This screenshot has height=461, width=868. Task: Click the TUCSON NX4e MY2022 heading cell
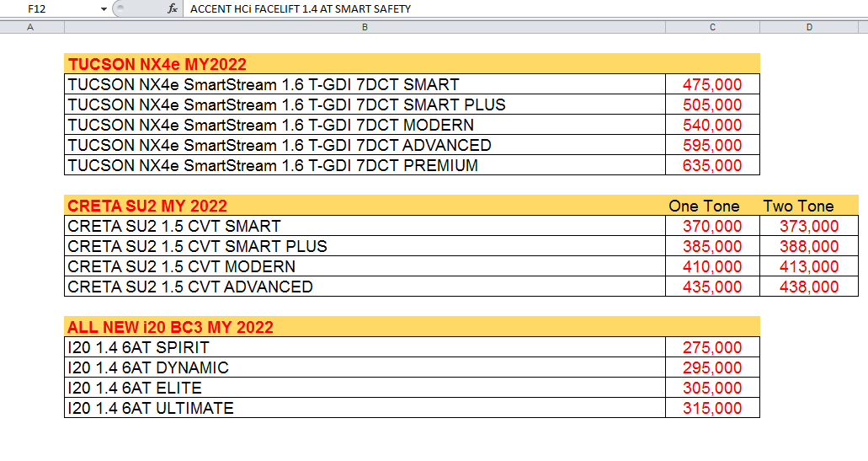pos(365,64)
